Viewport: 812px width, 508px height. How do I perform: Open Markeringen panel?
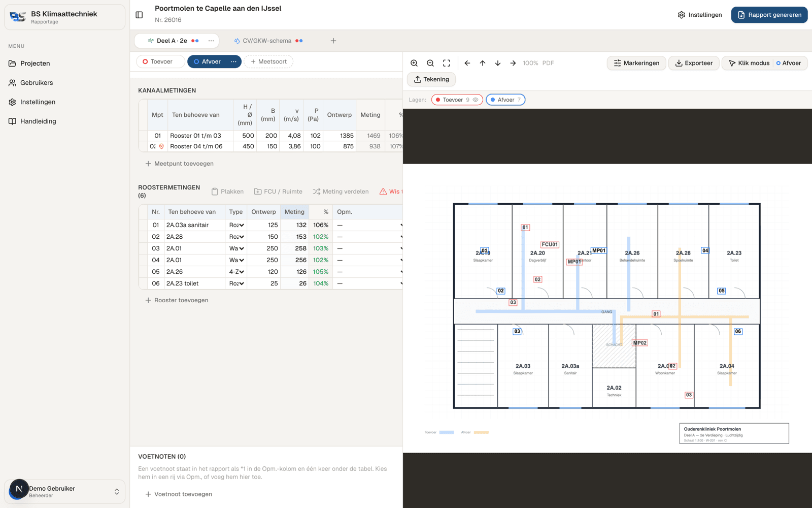(636, 63)
